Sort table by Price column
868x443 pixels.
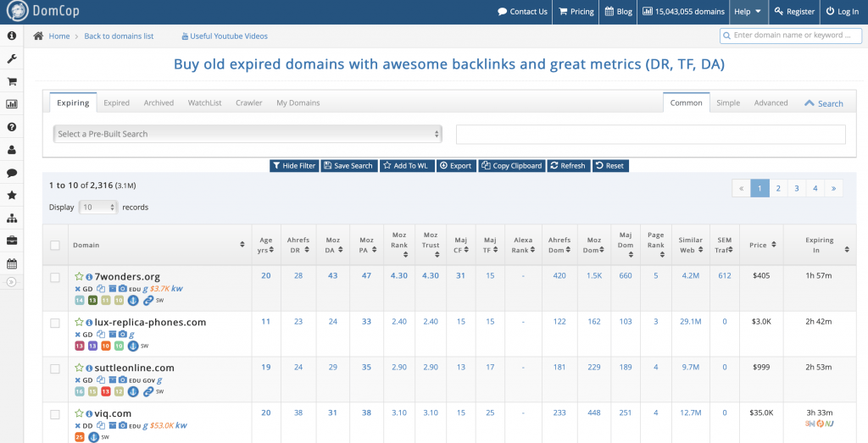tap(762, 245)
